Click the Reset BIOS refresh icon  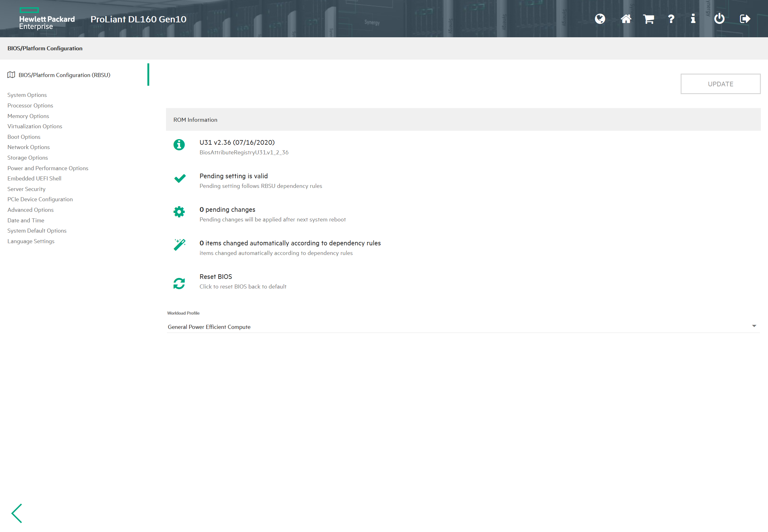tap(179, 283)
